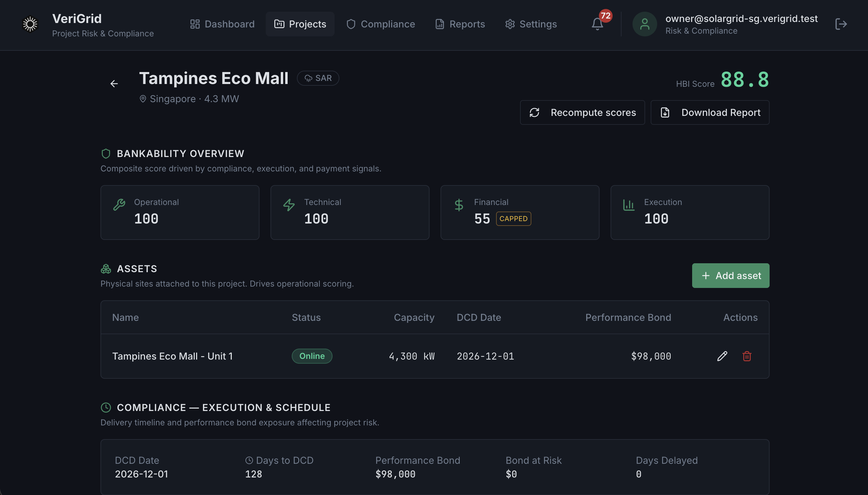
Task: Click owner@solargrid-sg.verigrid.test email
Action: [741, 18]
